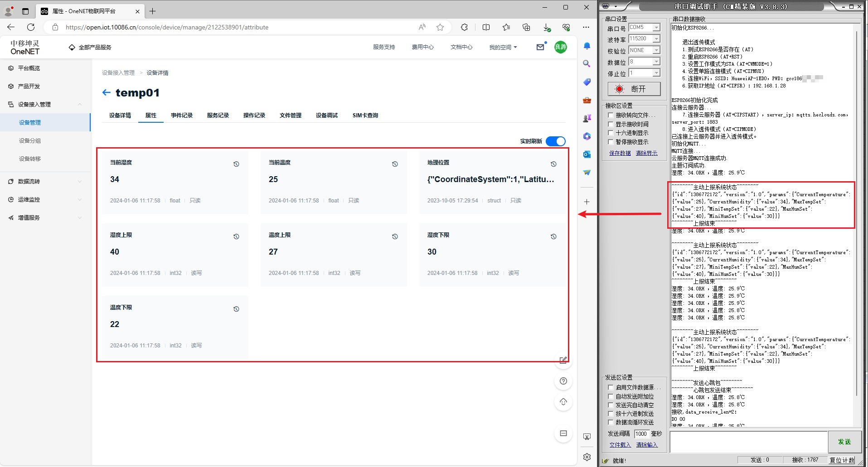Open history for 当前湿度 property card
This screenshot has width=868, height=467.
click(236, 164)
